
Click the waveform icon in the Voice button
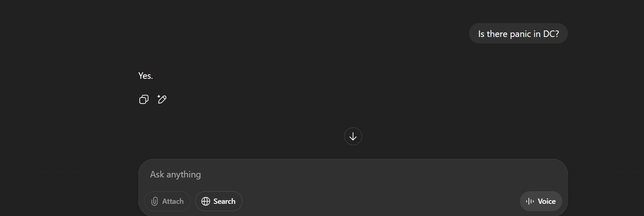tap(530, 201)
